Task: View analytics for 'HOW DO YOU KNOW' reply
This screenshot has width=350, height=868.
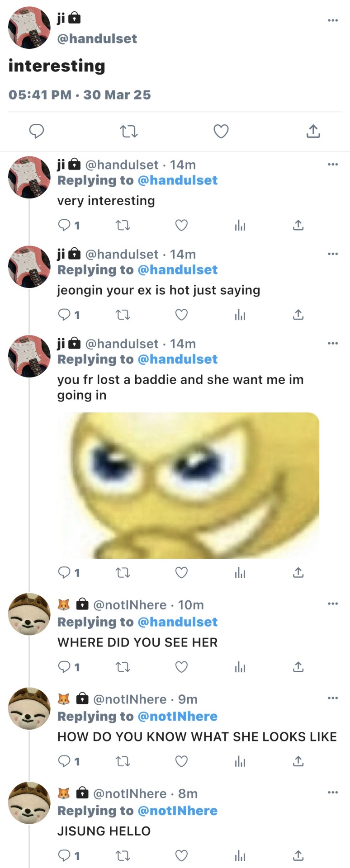Action: coord(240,762)
